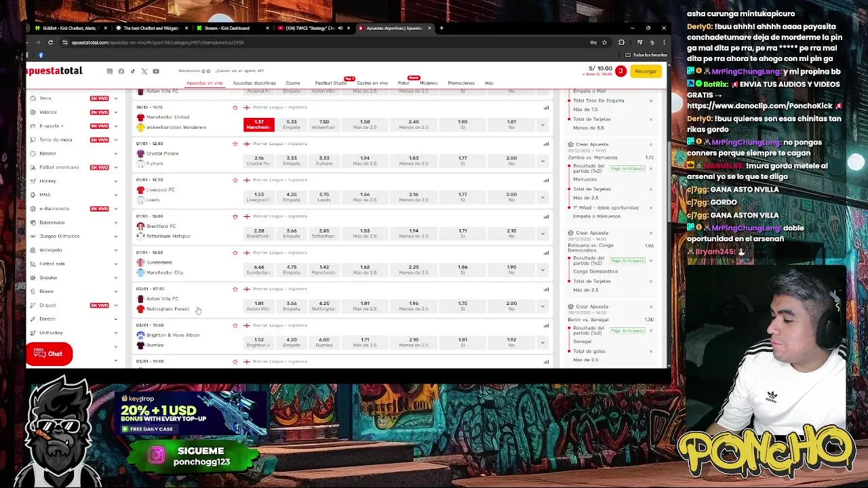
Task: Remove Zambia vs. Marruecos Crear Apuesta slip
Action: click(650, 144)
